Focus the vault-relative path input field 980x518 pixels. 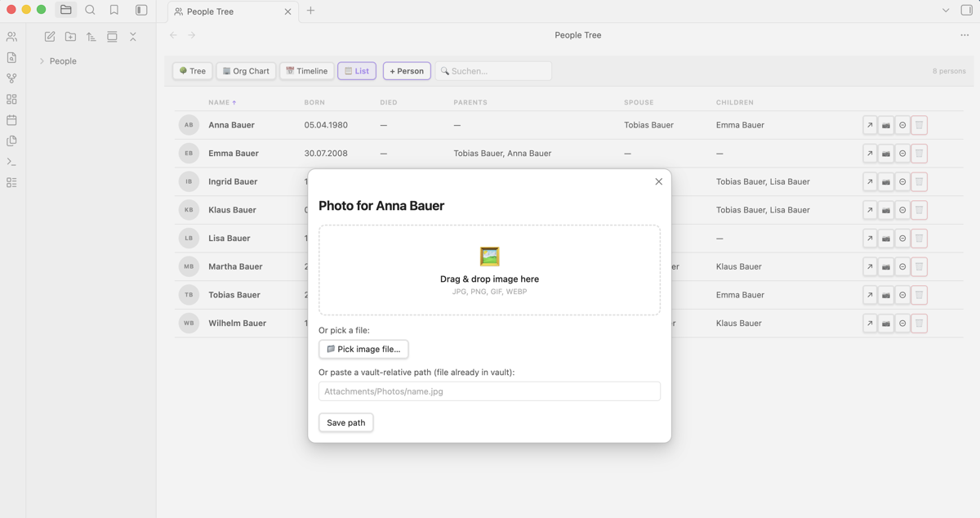tap(489, 391)
